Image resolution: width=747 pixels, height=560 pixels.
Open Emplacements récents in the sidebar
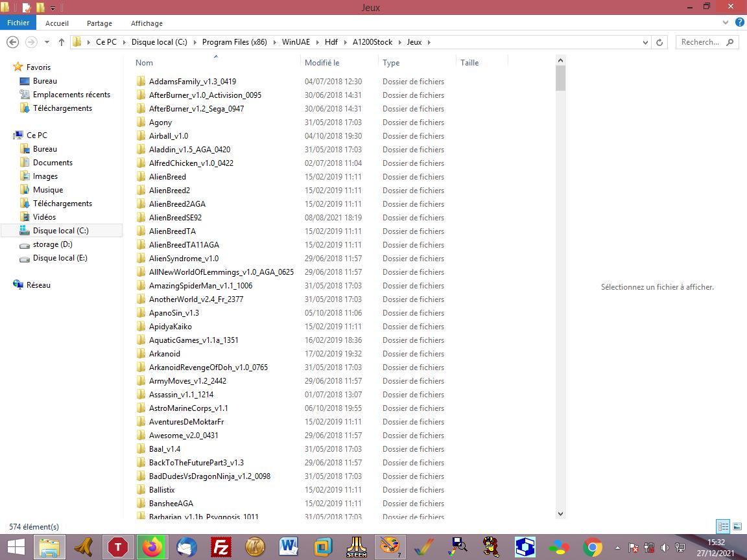point(71,94)
